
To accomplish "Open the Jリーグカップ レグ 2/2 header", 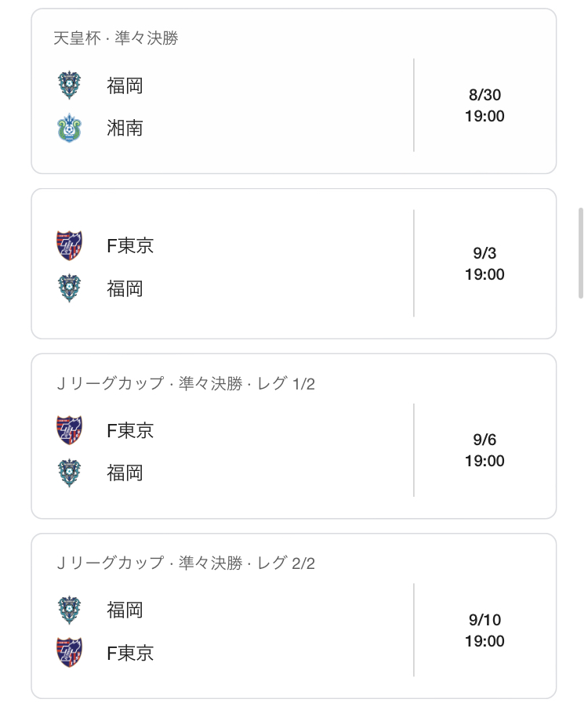I will 186,563.
